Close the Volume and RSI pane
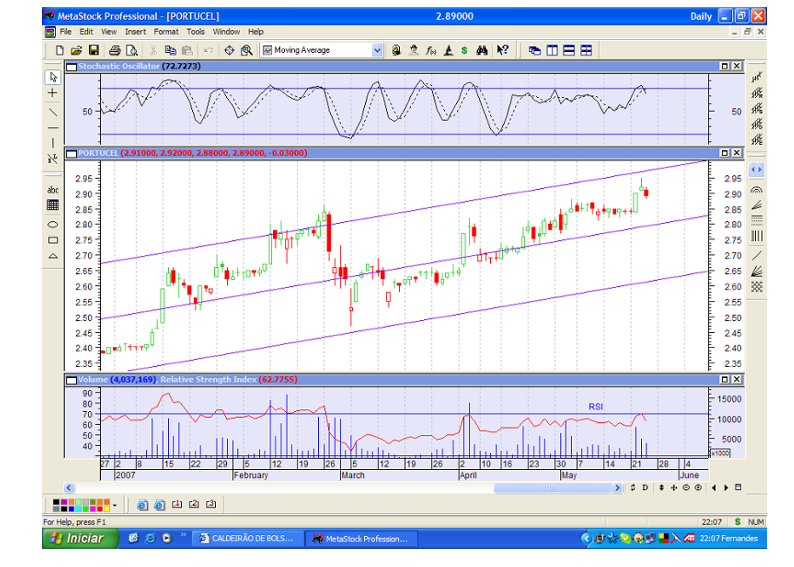794x567 pixels. (x=737, y=380)
